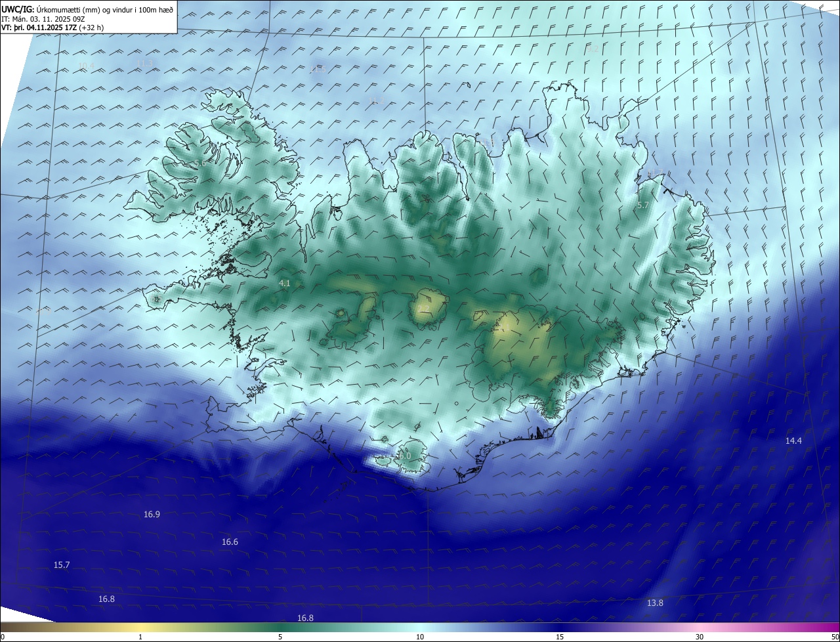The image size is (840, 642).
Task: Click the 4.1 value over west Iceland
Action: (284, 283)
